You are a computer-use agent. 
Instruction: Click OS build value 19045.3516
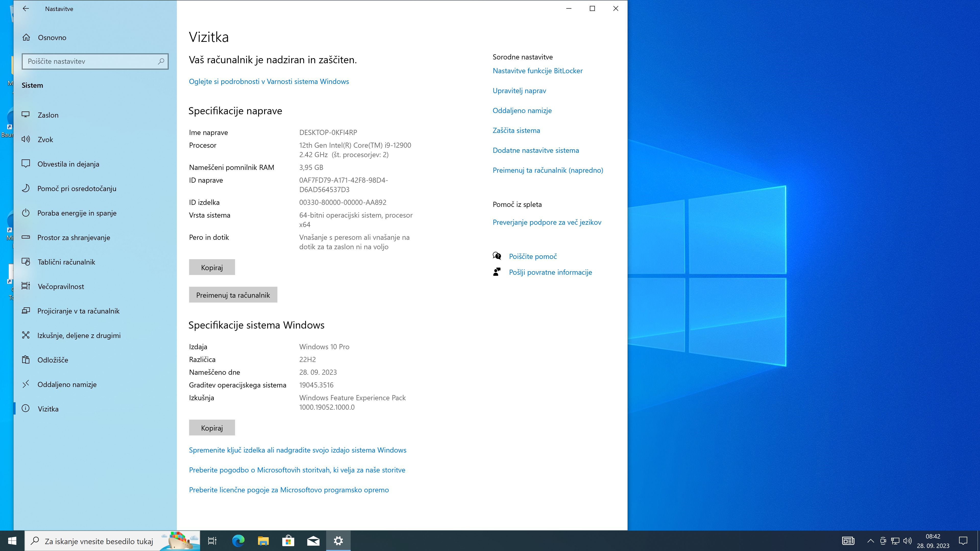click(316, 385)
